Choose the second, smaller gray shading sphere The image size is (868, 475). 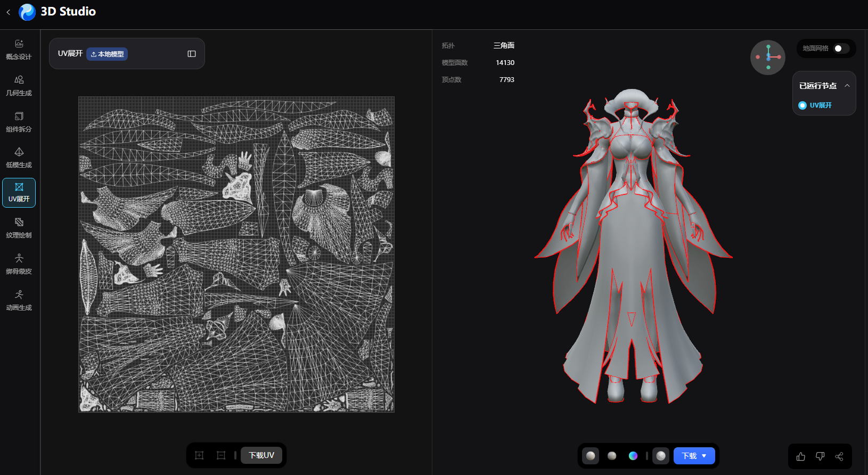pyautogui.click(x=612, y=456)
